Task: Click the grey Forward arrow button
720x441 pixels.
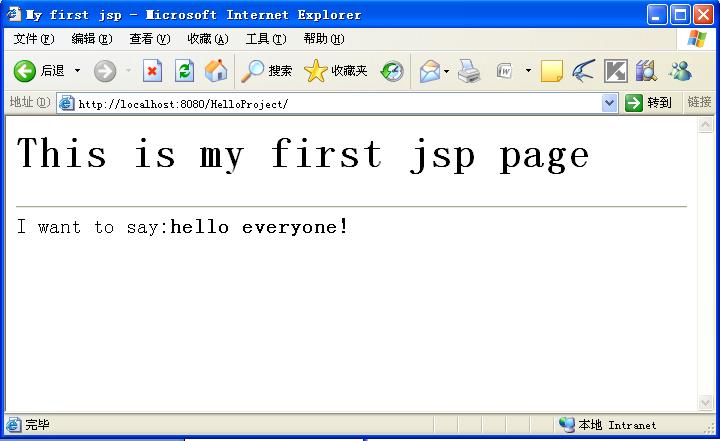Action: [x=105, y=71]
